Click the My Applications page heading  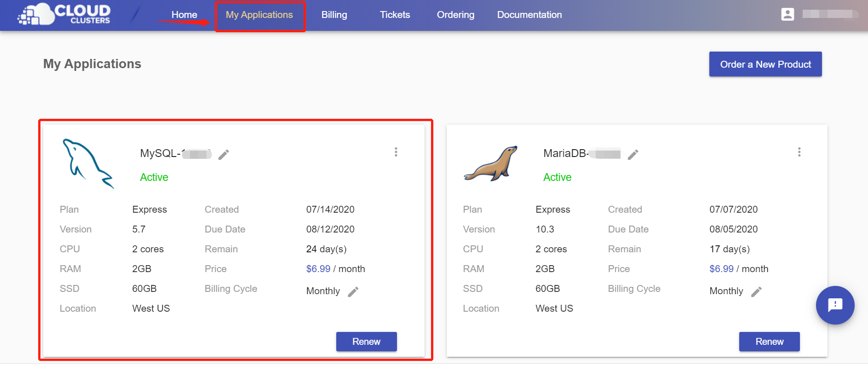pyautogui.click(x=92, y=64)
